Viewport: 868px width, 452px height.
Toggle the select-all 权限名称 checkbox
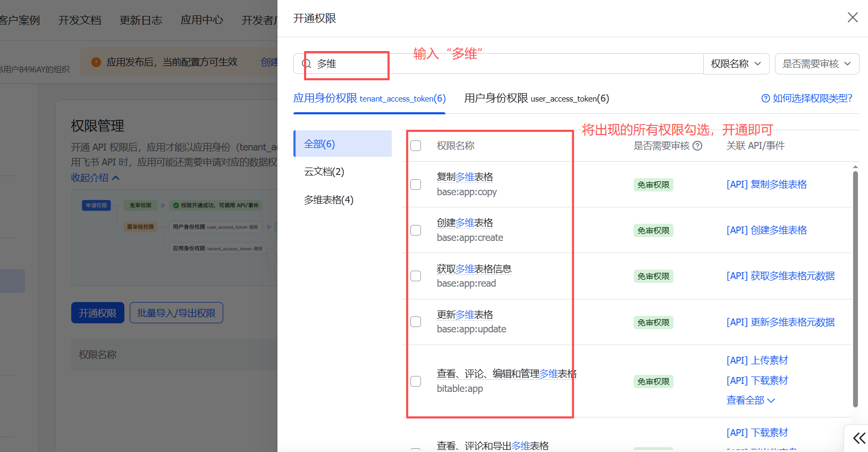pos(416,146)
